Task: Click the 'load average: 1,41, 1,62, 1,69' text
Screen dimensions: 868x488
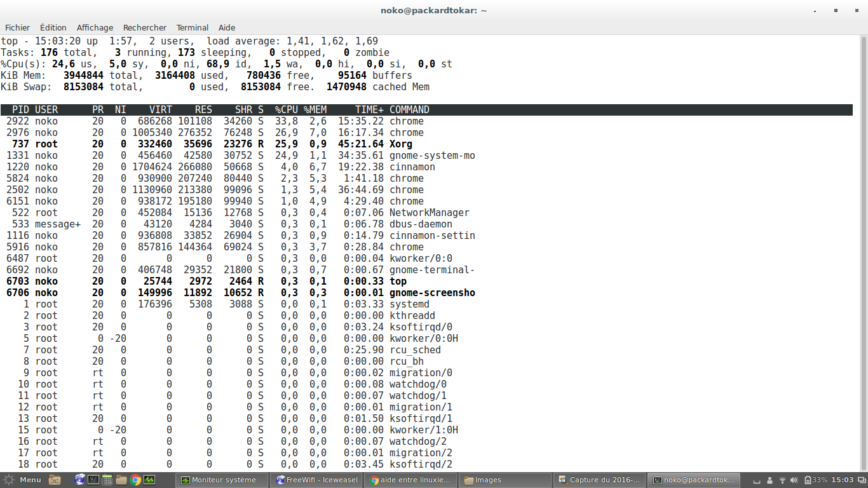Action: pos(292,41)
